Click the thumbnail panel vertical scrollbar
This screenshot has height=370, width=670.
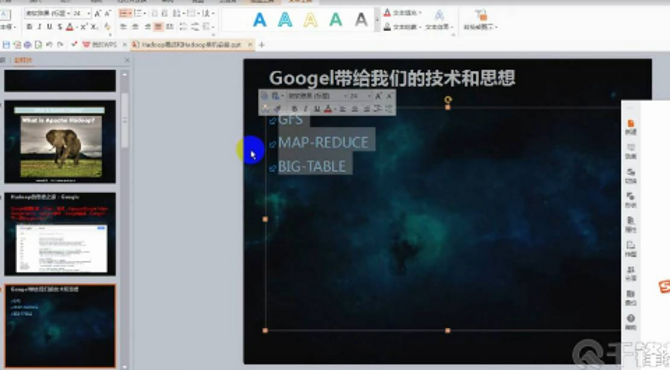pyautogui.click(x=125, y=120)
